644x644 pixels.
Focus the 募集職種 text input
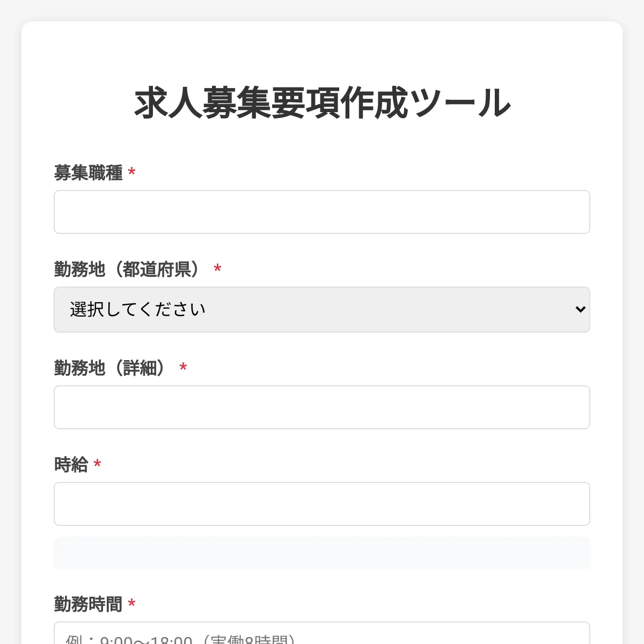point(322,212)
